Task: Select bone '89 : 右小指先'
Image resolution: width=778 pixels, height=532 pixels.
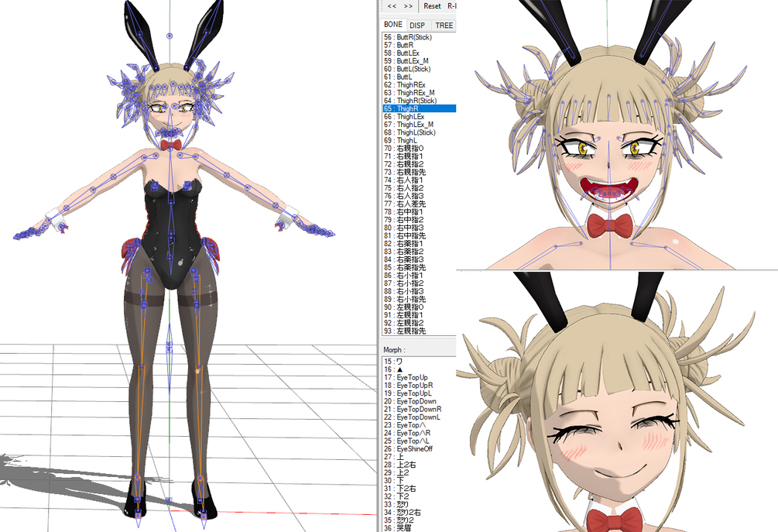Action: pos(420,299)
